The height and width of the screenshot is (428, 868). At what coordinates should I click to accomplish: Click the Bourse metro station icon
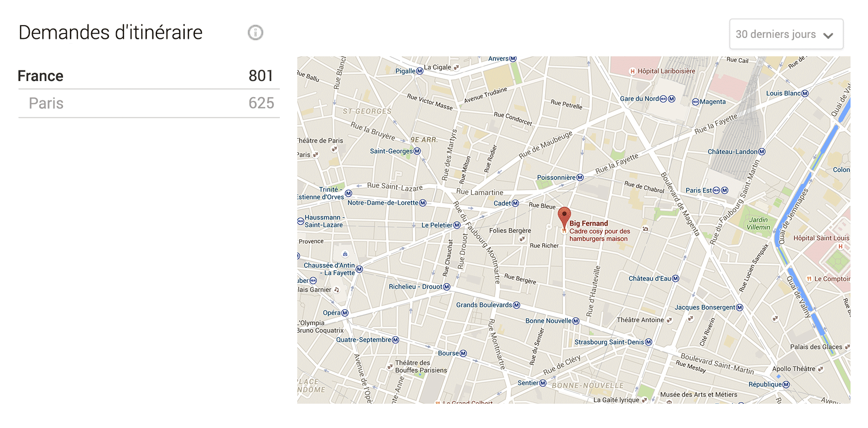click(x=463, y=353)
